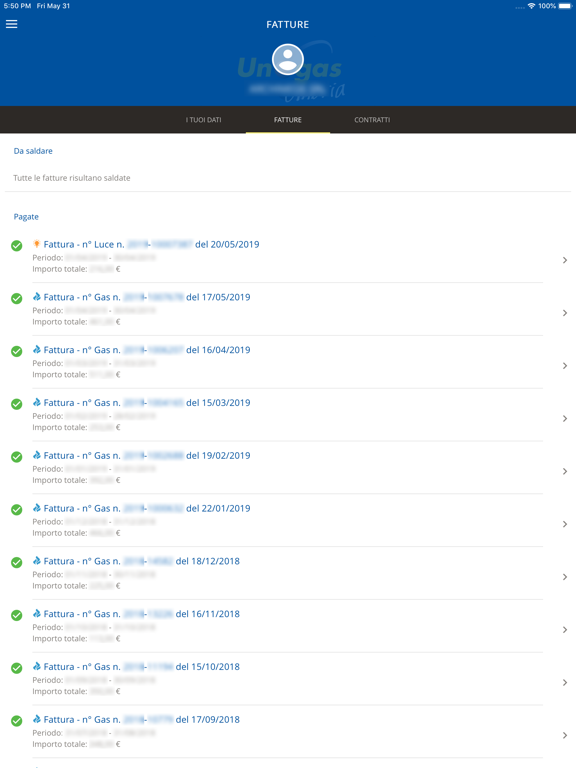The image size is (576, 768).
Task: Open Gas invoice dated 18/12/2018
Action: point(288,574)
